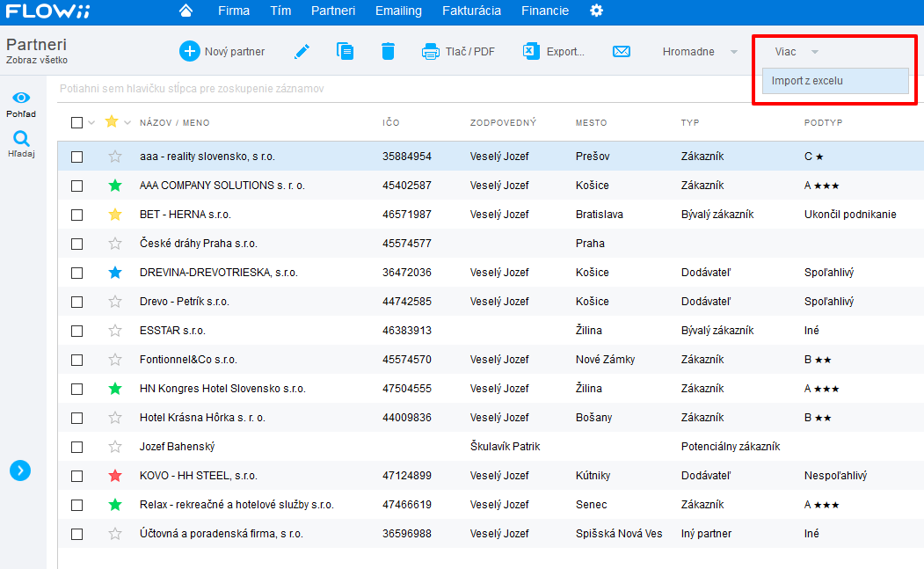Toggle star for Drevo - Petrík
924x569 pixels.
(115, 302)
